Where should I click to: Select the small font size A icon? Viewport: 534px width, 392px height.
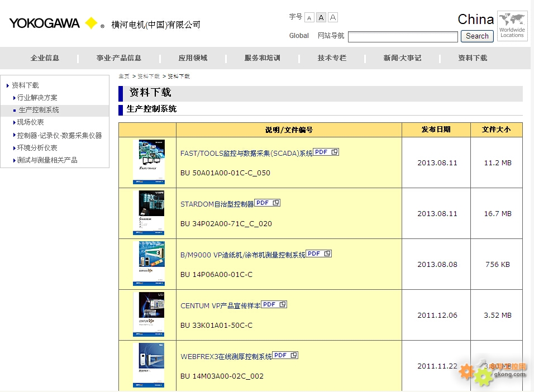[309, 18]
